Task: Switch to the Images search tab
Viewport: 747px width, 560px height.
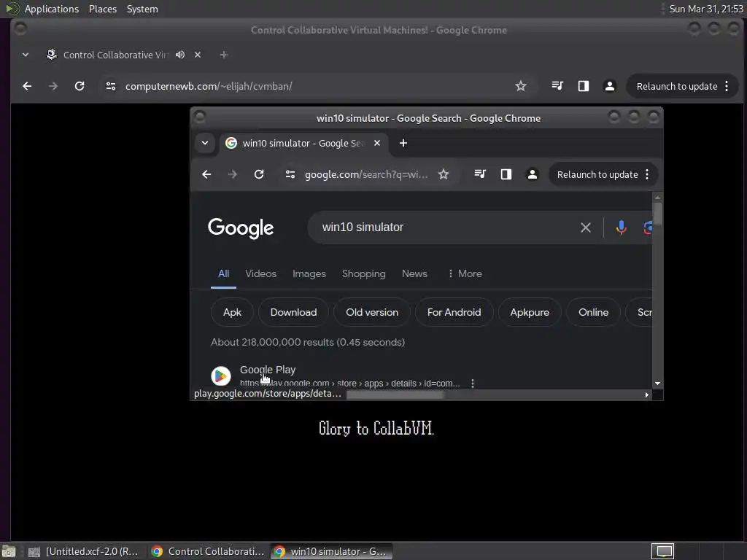Action: [x=309, y=274]
